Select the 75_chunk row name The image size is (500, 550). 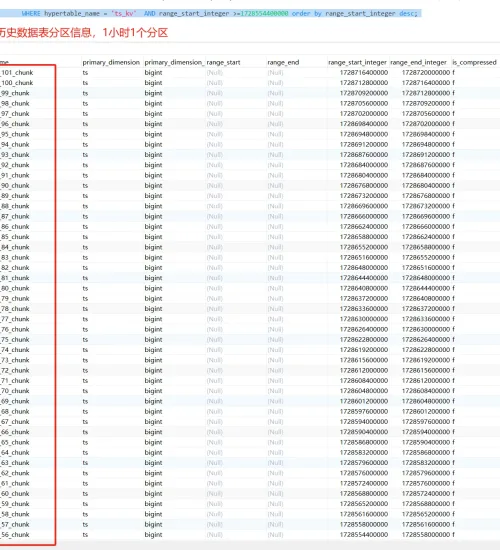(x=15, y=340)
